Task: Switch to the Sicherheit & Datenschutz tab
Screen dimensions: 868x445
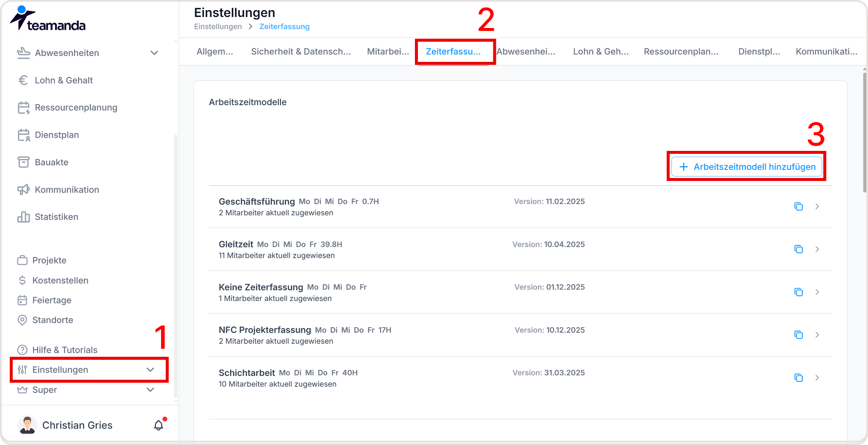Action: pyautogui.click(x=301, y=52)
